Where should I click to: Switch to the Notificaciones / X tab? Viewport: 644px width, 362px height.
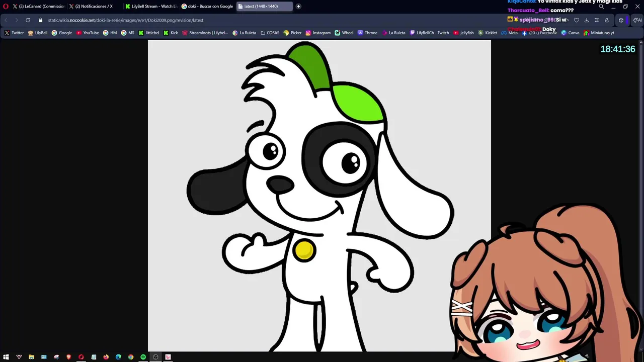[x=94, y=7]
